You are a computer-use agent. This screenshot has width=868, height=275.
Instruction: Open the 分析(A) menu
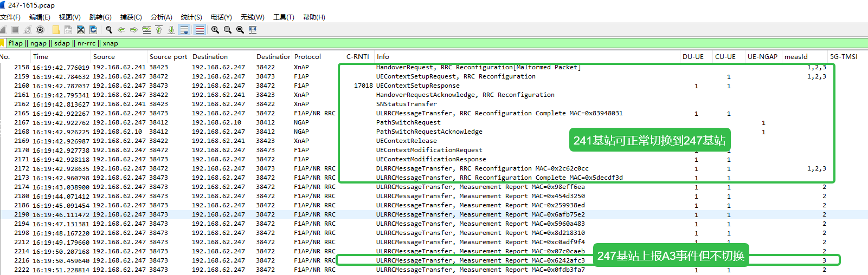[161, 17]
